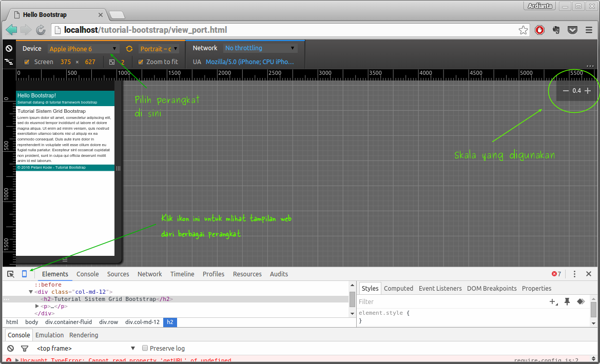
Task: Open the Evernote elephant extension
Action: [556, 30]
